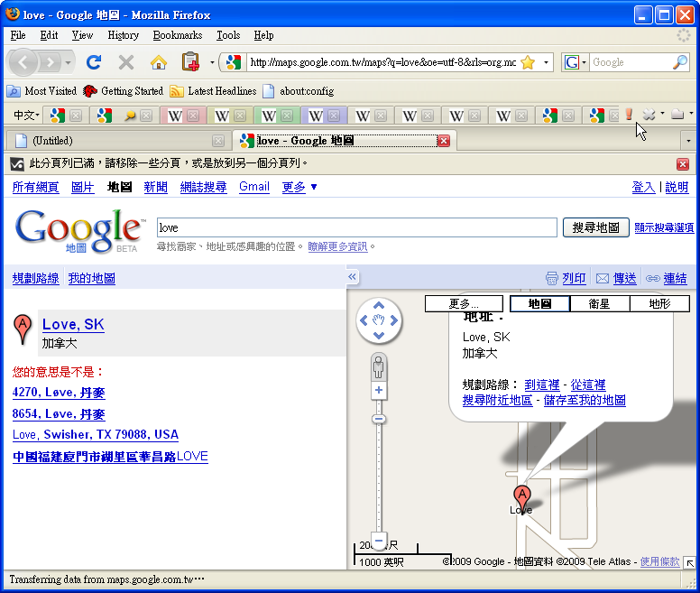
Task: Open the Love, SK result link
Action: [x=73, y=325]
